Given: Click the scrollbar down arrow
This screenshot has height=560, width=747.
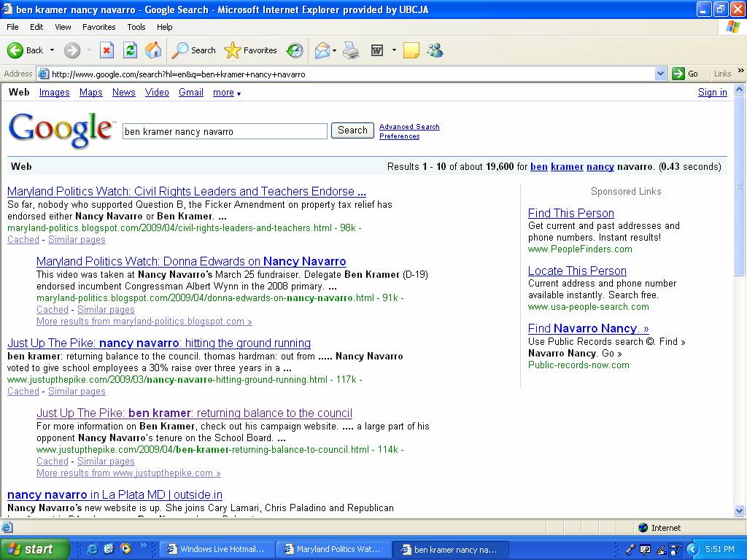Looking at the screenshot, I should (740, 511).
